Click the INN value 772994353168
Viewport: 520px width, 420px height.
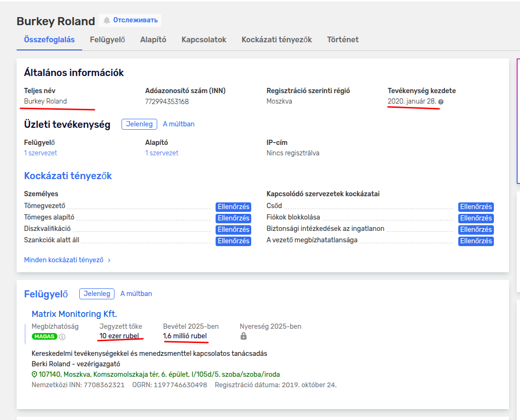click(x=167, y=102)
